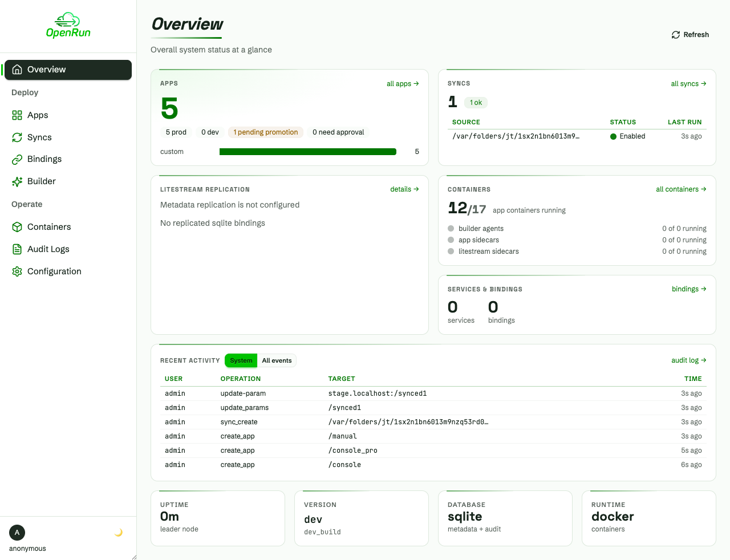730x560 pixels.
Task: Click the 0 services count
Action: [453, 307]
